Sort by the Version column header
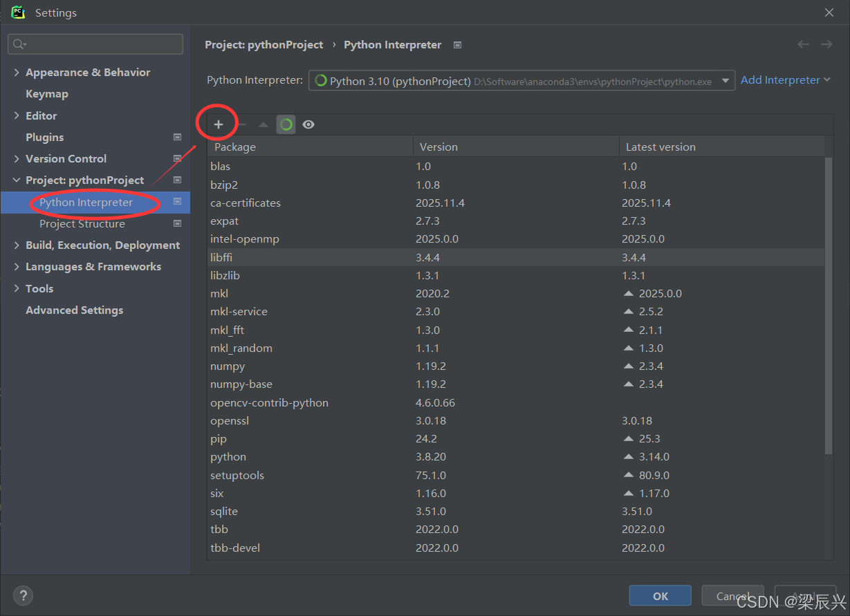850x616 pixels. [516, 147]
